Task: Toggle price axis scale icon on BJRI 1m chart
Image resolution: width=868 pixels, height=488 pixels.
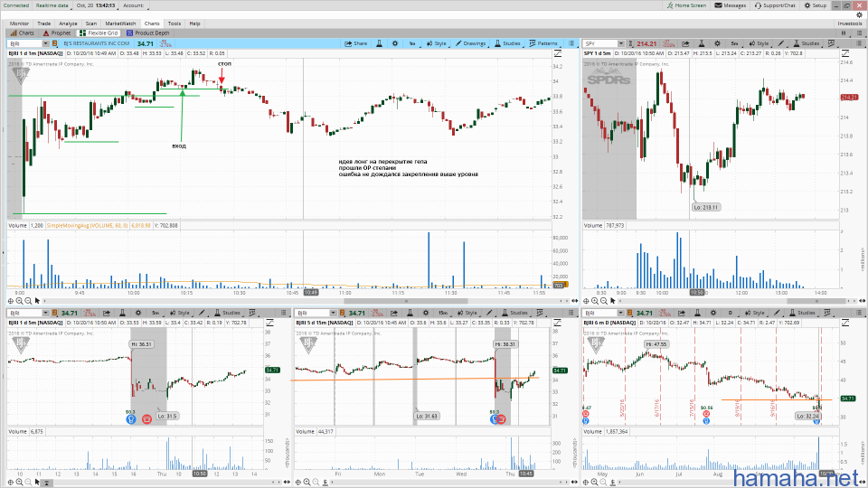Action: [x=558, y=53]
